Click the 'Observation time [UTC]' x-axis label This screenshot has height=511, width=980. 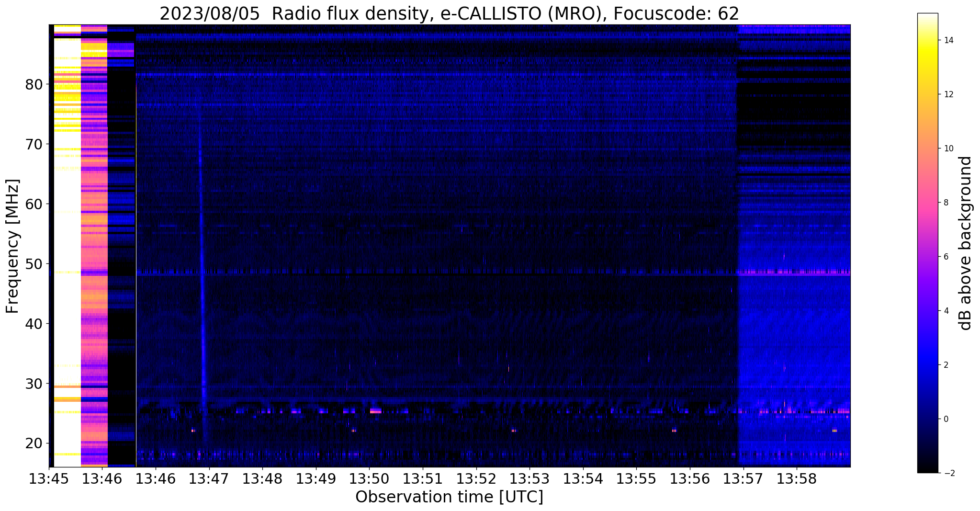click(x=449, y=497)
